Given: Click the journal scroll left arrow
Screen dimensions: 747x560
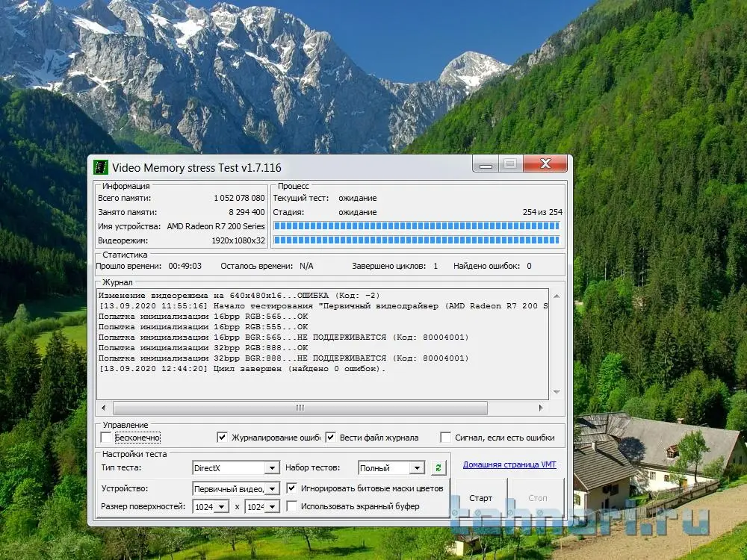Looking at the screenshot, I should click(104, 408).
